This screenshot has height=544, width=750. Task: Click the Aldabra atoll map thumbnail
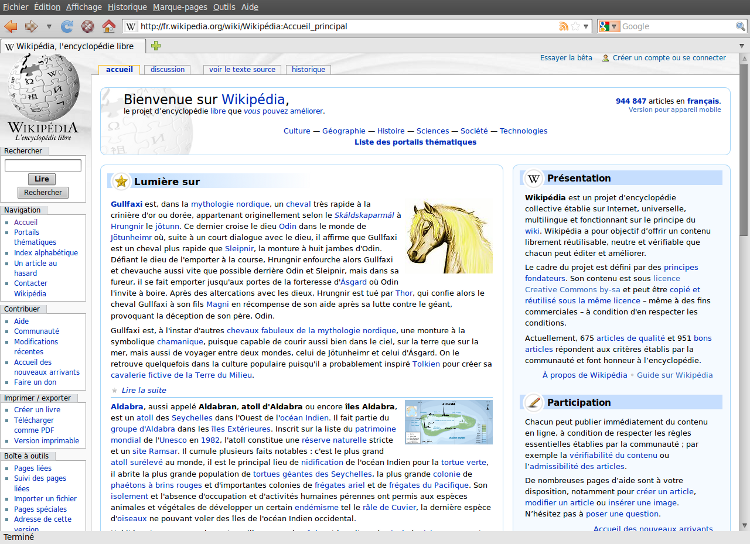click(449, 422)
